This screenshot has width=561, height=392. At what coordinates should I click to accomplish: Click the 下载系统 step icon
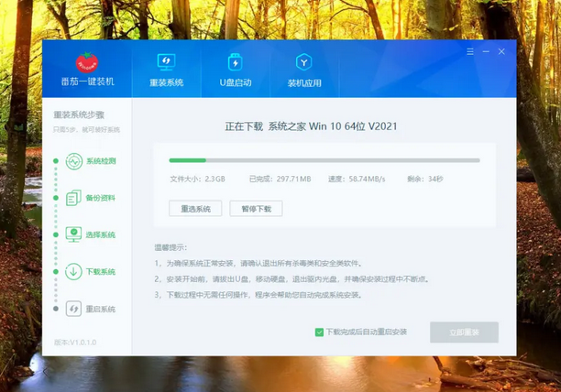point(73,272)
